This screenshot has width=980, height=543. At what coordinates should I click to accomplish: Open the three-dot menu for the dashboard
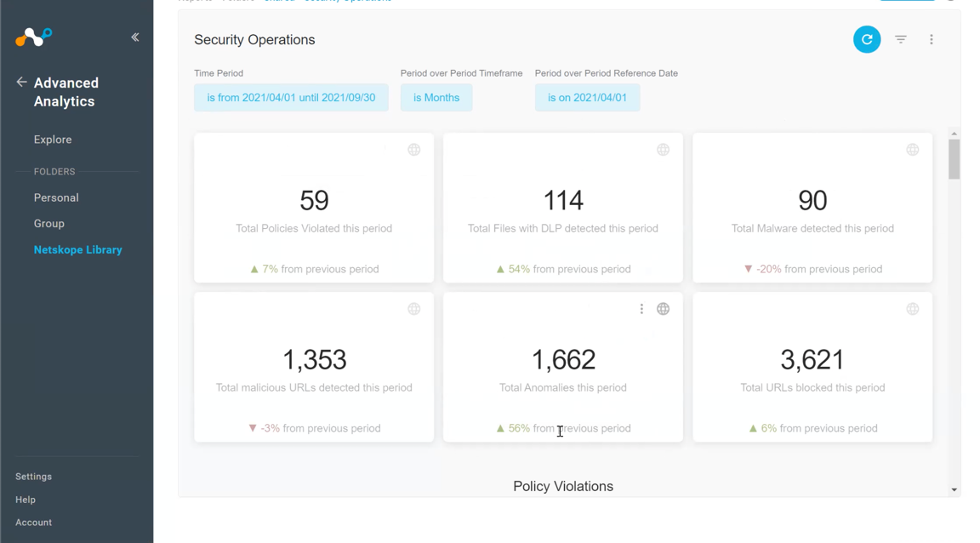pos(931,39)
